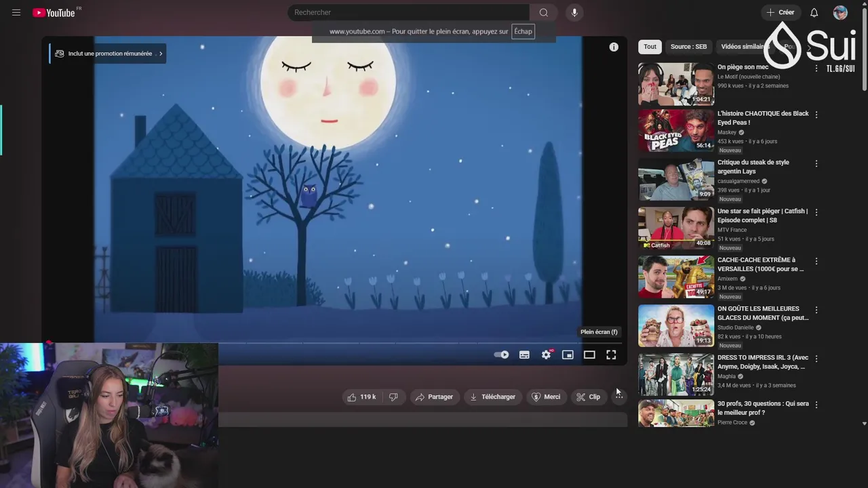
Task: Open Catfish episode thumbnail
Action: [x=675, y=228]
